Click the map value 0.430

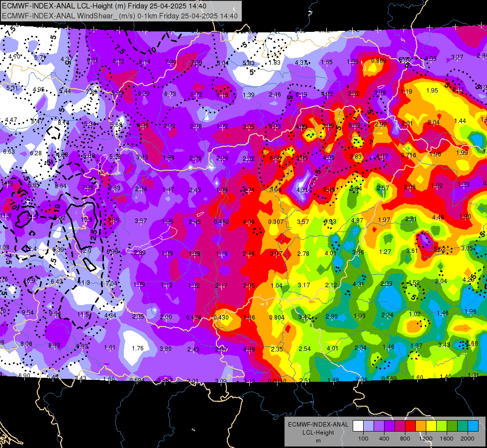point(221,318)
